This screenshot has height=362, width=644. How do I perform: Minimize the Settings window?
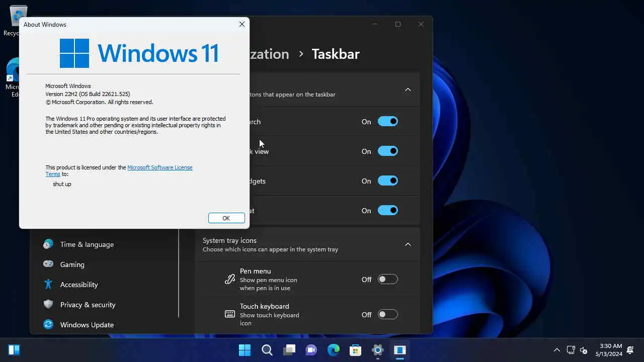click(375, 24)
